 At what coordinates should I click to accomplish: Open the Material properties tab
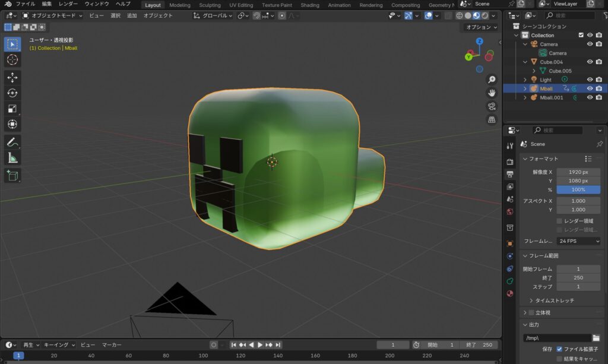510,293
